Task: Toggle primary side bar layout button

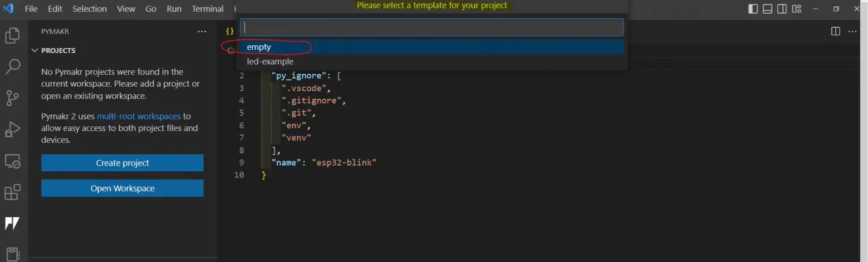Action: 753,9
